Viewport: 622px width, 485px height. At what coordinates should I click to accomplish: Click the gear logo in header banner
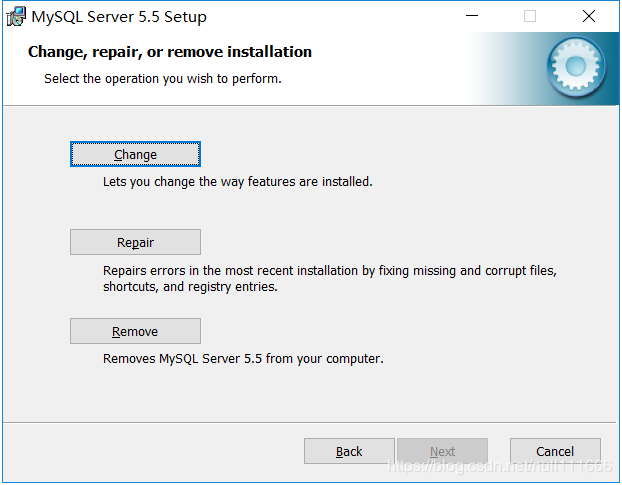[576, 66]
